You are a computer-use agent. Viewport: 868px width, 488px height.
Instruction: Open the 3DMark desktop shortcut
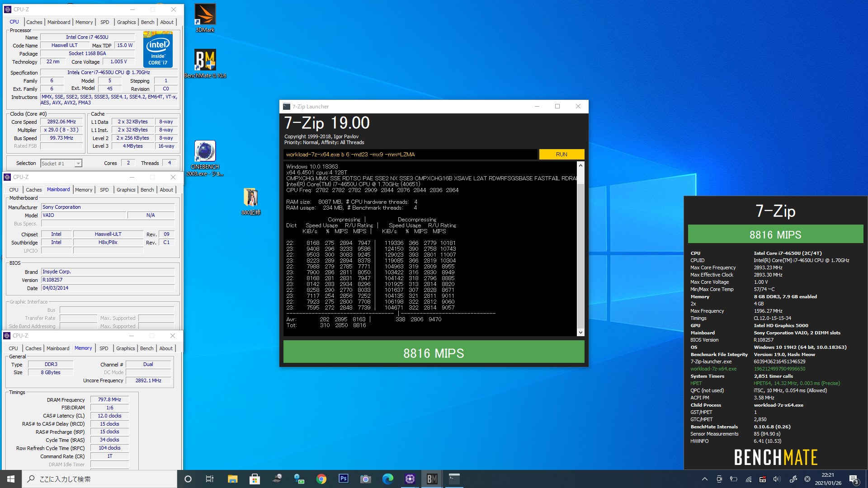coord(205,18)
